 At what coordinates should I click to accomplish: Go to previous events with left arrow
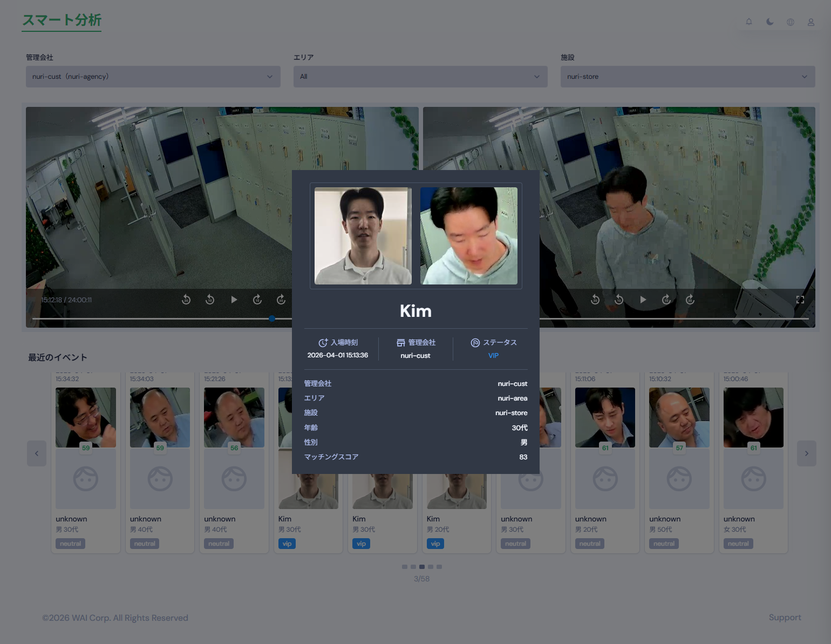click(37, 453)
